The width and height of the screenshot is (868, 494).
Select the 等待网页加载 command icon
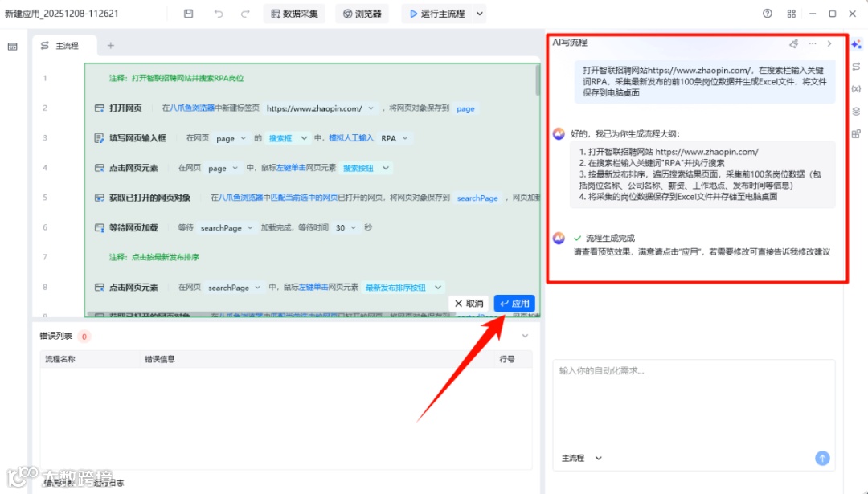point(99,227)
